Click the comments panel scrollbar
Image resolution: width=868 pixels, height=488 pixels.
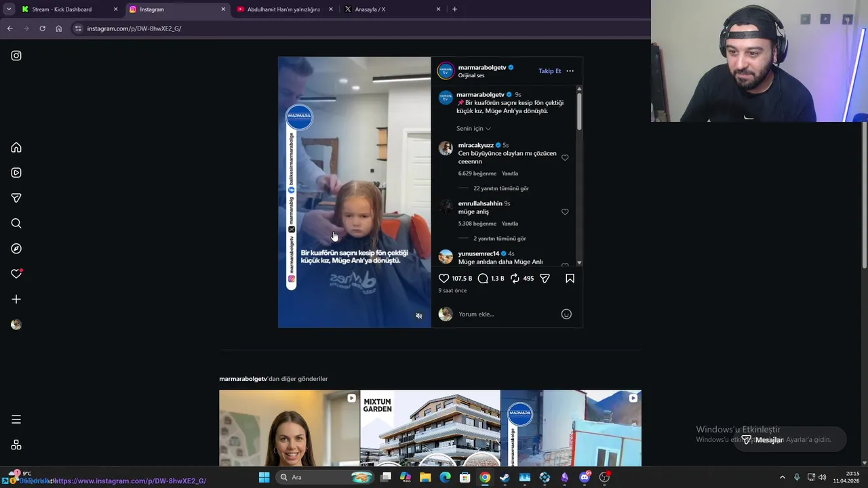coord(579,112)
